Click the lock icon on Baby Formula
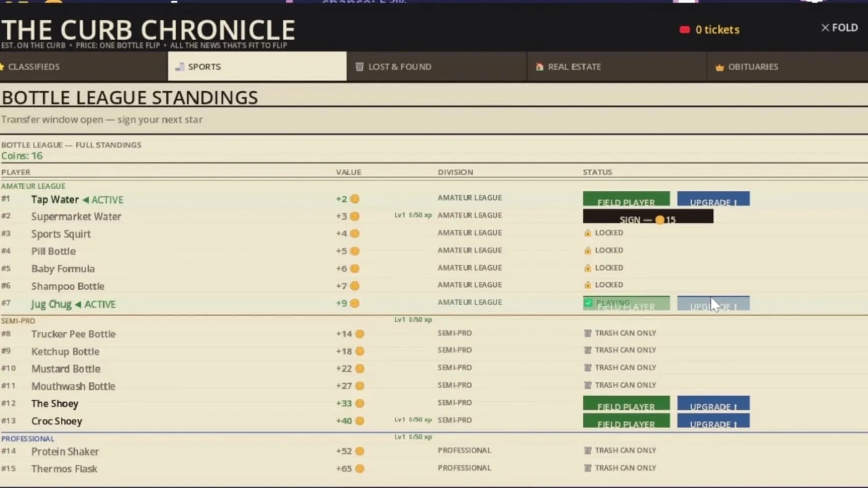The width and height of the screenshot is (868, 488). 588,268
